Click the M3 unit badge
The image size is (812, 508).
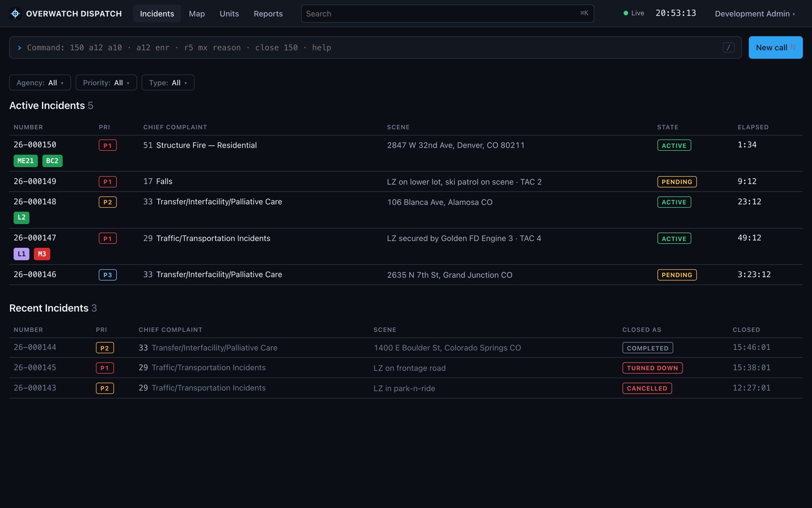[x=42, y=254]
